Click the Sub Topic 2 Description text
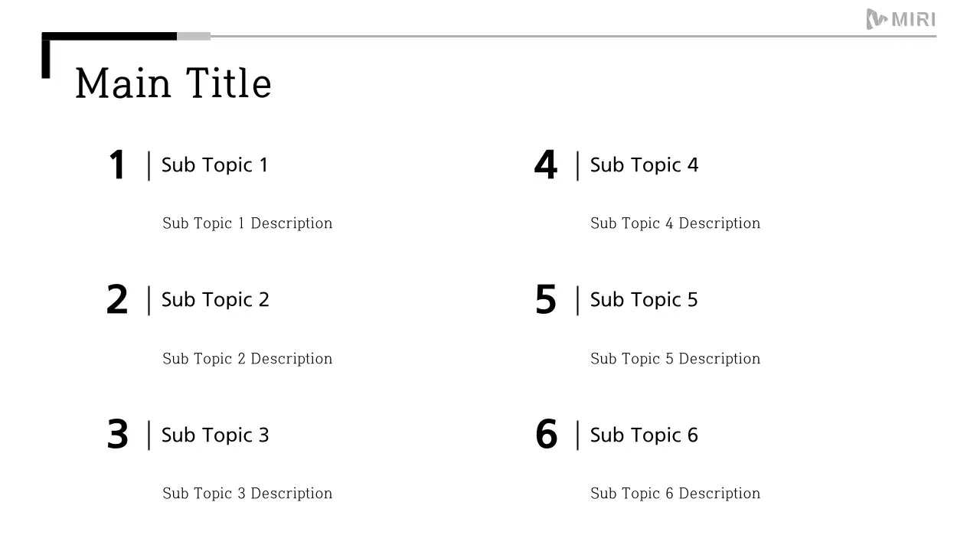The image size is (980, 551). (247, 359)
